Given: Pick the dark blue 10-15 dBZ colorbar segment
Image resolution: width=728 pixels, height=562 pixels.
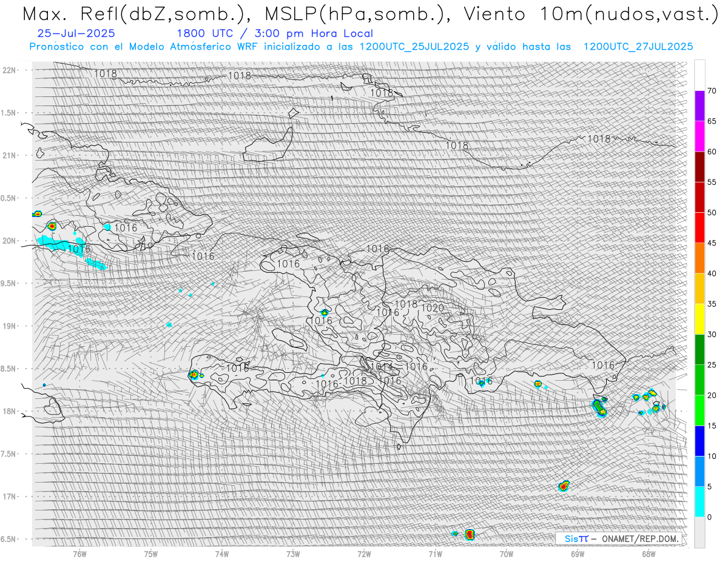Looking at the screenshot, I should 699,441.
